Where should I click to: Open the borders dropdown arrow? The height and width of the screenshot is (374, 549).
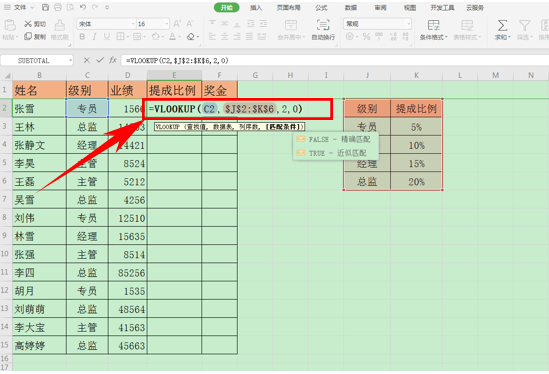point(127,36)
